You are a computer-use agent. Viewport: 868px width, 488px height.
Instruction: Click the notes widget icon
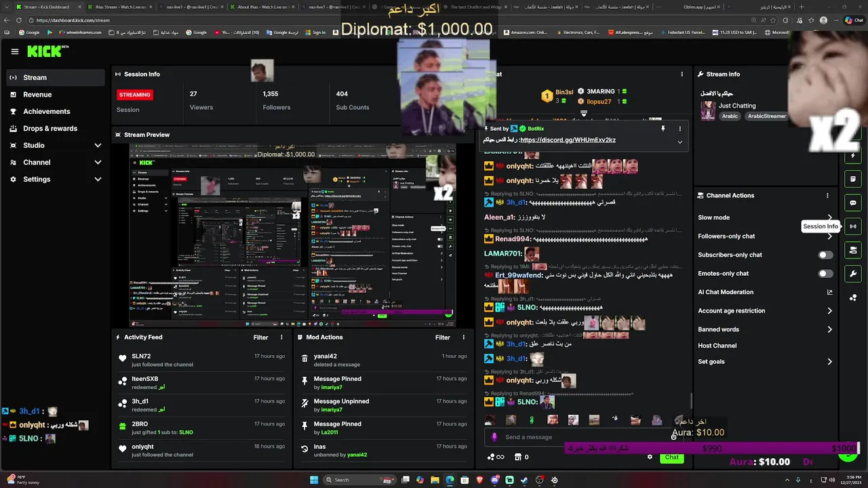[853, 179]
